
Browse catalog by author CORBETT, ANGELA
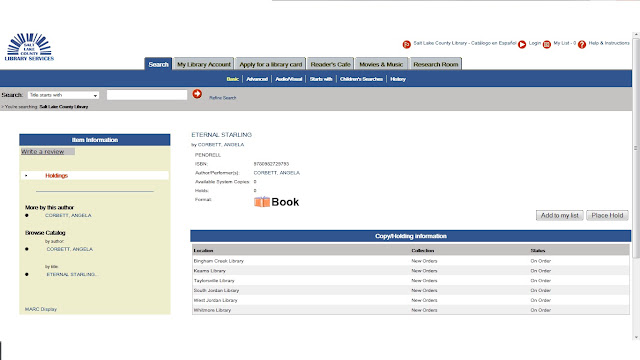tap(70, 249)
